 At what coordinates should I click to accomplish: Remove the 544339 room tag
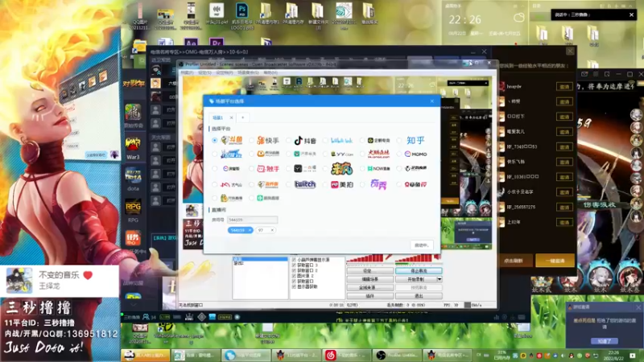(x=250, y=230)
